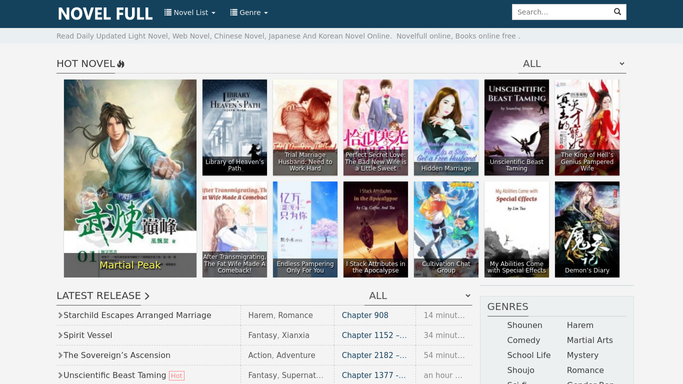Select the Mystery genre

582,355
